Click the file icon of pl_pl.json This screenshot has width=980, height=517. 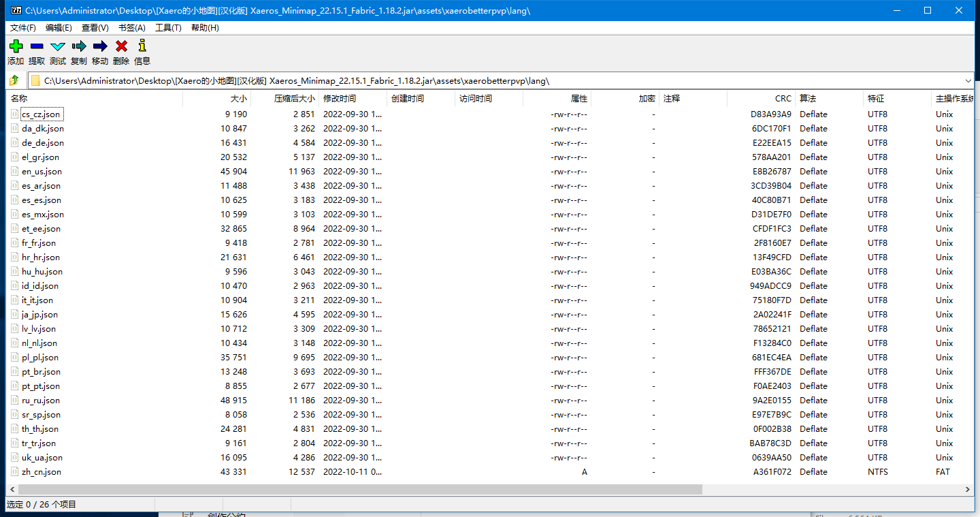15,358
